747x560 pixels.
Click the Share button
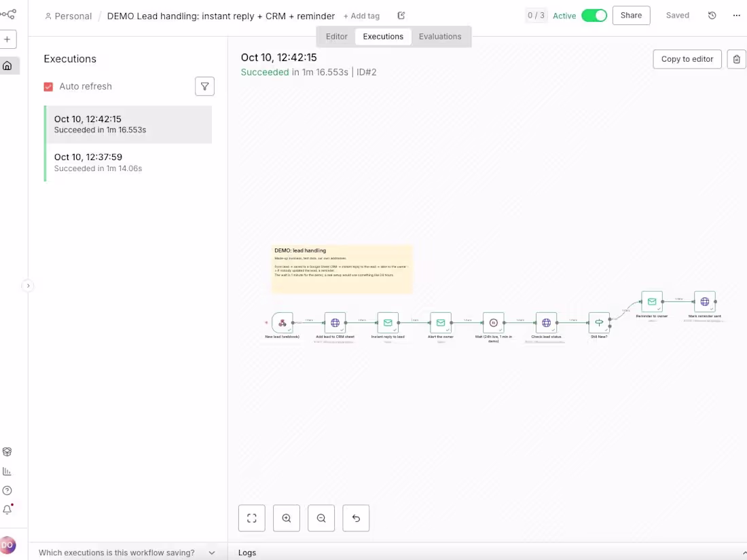[x=631, y=15]
